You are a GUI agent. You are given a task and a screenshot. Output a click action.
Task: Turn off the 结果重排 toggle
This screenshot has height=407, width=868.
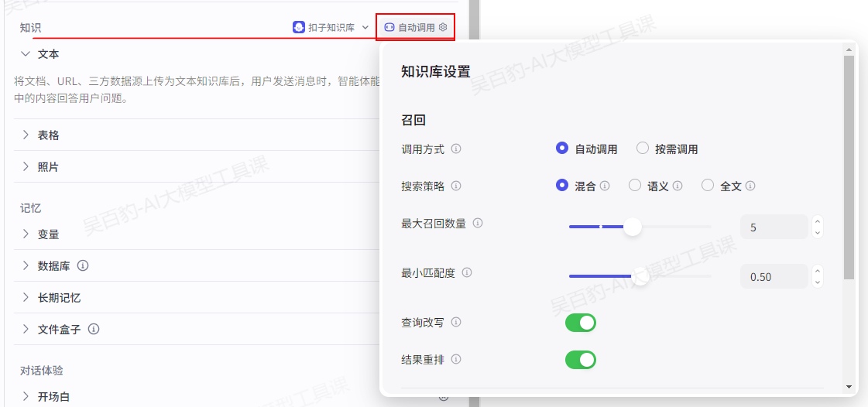pos(581,360)
